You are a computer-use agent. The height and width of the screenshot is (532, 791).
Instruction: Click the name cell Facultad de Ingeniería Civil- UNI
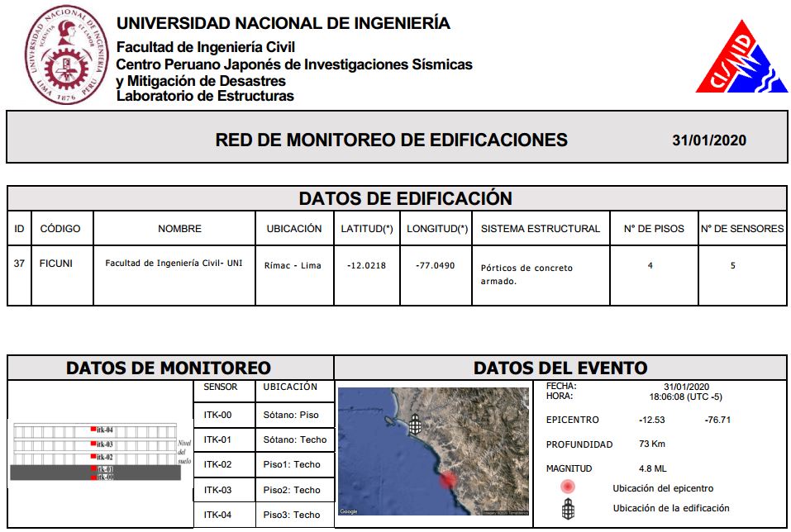174,264
